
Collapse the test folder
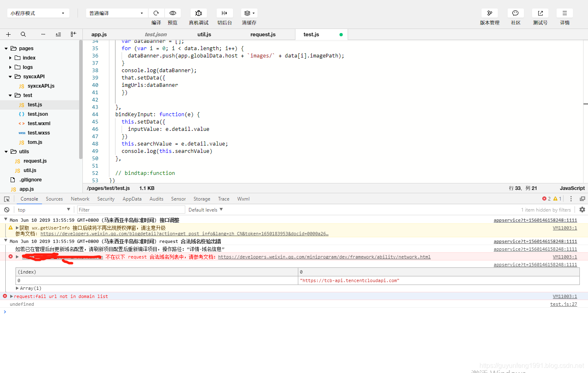[10, 95]
